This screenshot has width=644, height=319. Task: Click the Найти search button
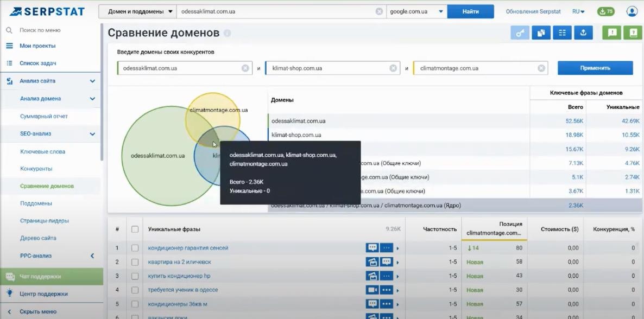[470, 11]
